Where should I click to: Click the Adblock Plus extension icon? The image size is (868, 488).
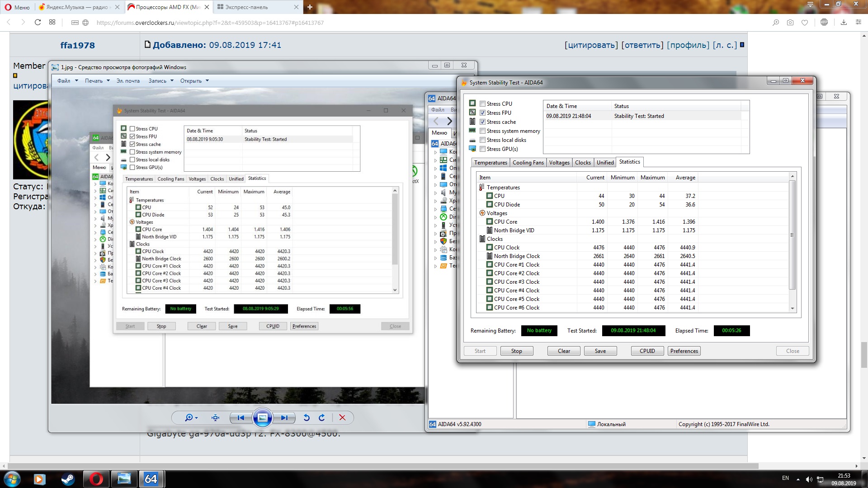point(824,23)
